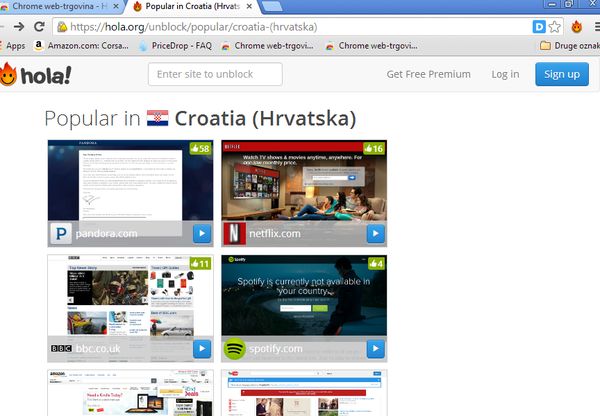The height and width of the screenshot is (416, 600).
Task: Click the Pandora P icon
Action: [61, 233]
